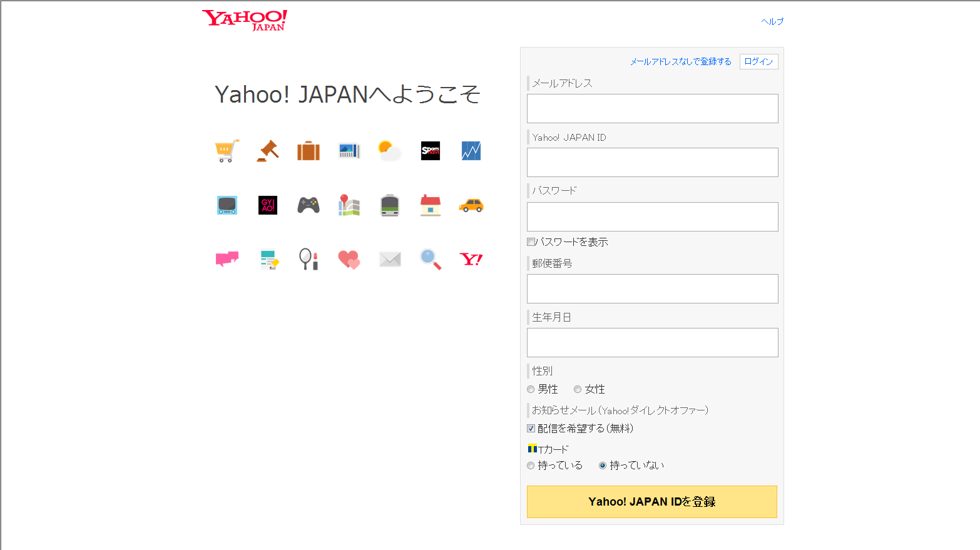The width and height of the screenshot is (980, 550).
Task: Focus the 郵便番号 input field
Action: [653, 288]
